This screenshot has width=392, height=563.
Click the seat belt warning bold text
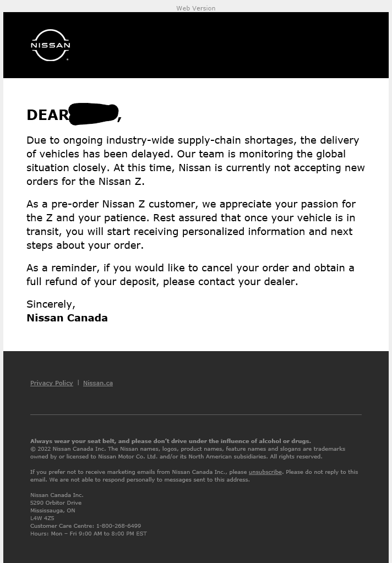pos(171,441)
